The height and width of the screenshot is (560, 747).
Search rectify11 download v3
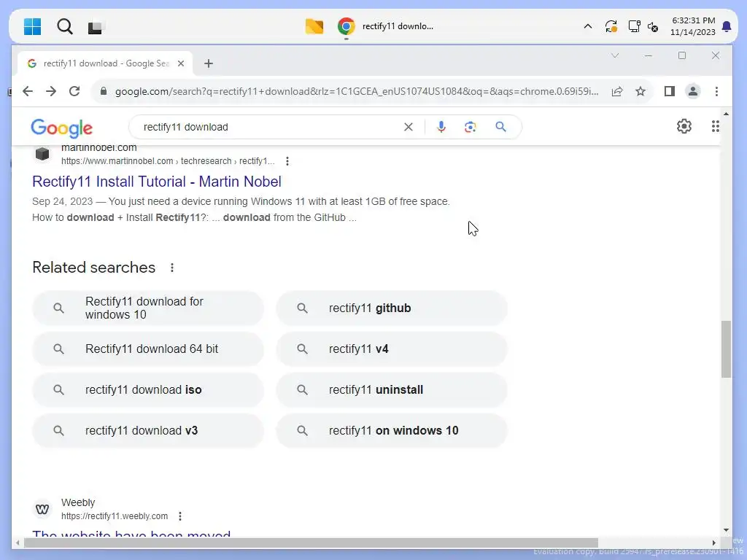pyautogui.click(x=147, y=431)
